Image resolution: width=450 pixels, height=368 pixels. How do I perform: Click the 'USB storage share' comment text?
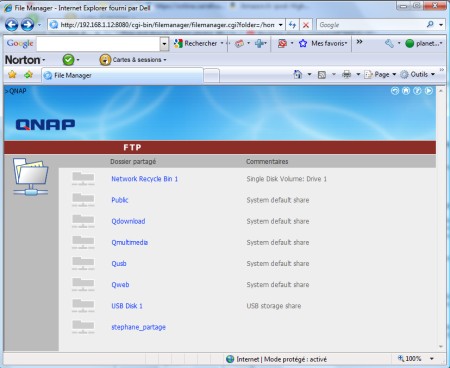click(274, 306)
